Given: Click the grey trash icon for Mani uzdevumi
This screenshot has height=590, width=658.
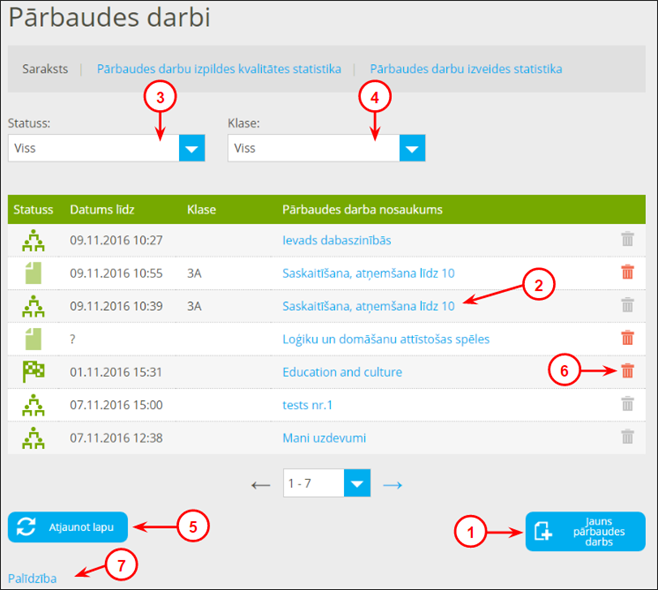Looking at the screenshot, I should click(627, 436).
